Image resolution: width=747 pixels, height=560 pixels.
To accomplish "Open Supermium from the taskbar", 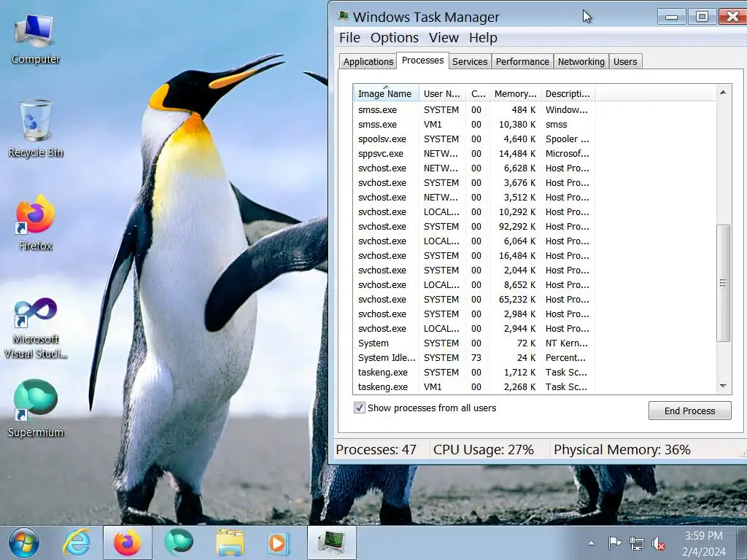I will click(x=179, y=542).
